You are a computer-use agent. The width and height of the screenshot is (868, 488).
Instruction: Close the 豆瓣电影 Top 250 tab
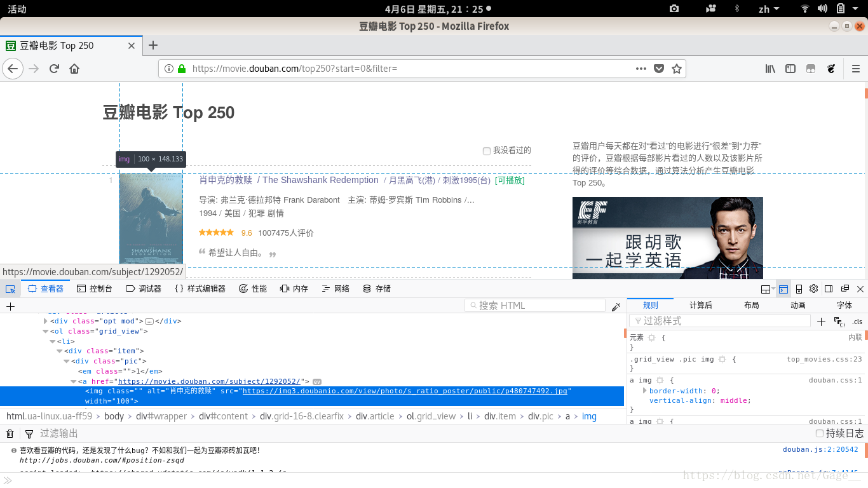pyautogui.click(x=132, y=46)
